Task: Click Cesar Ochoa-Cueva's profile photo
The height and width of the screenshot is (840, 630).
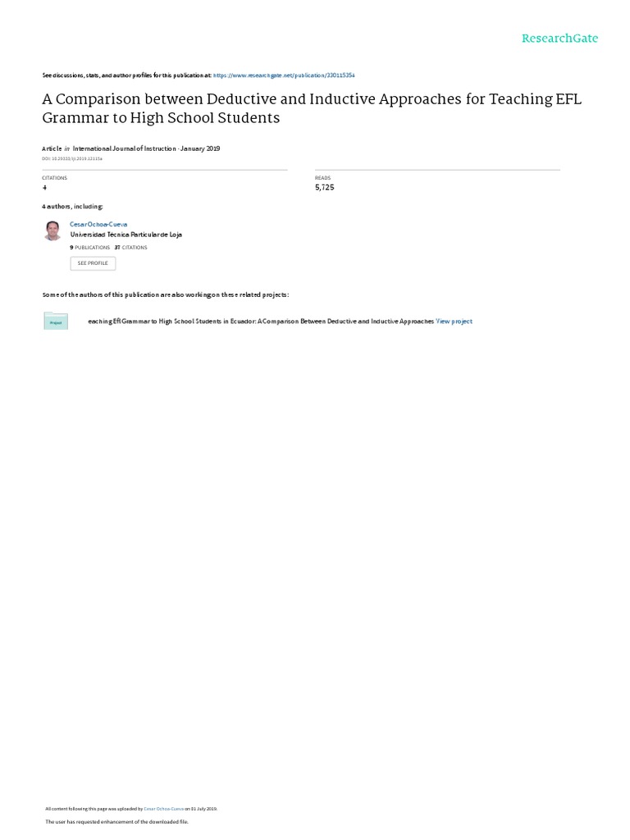Action: (52, 231)
